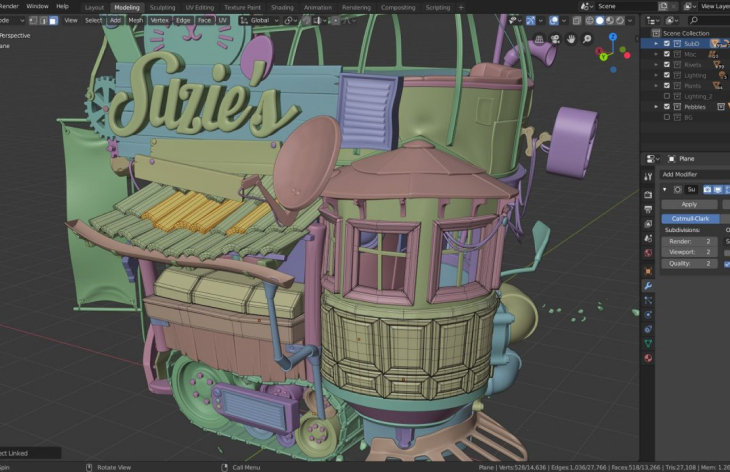Uncheck the Pebbles collection checkbox

click(667, 107)
